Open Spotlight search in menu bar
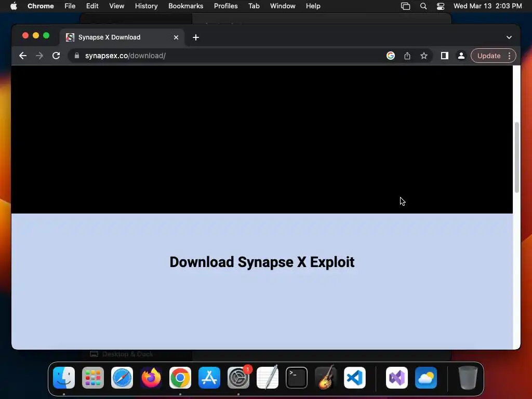 (423, 6)
